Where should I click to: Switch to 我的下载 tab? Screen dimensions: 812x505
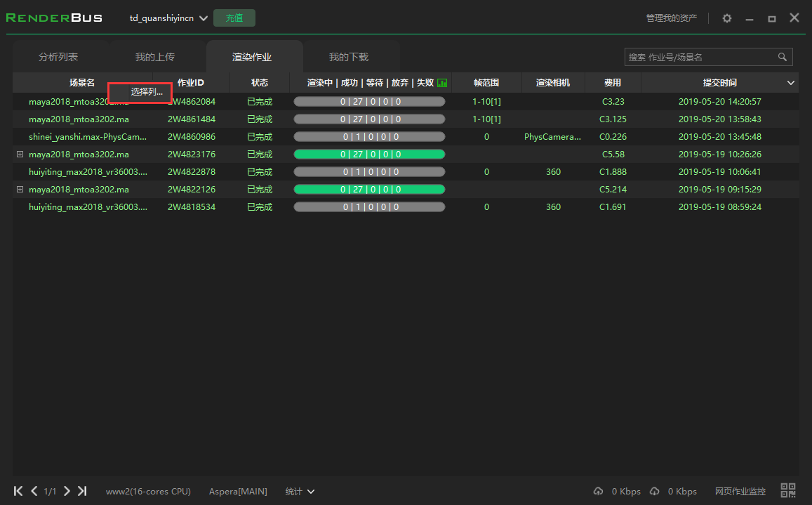[x=349, y=57]
